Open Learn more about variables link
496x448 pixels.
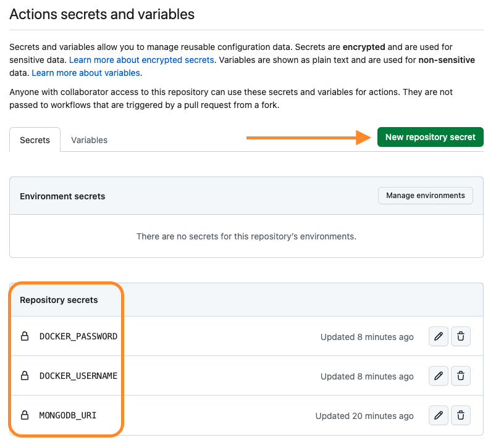[x=86, y=73]
